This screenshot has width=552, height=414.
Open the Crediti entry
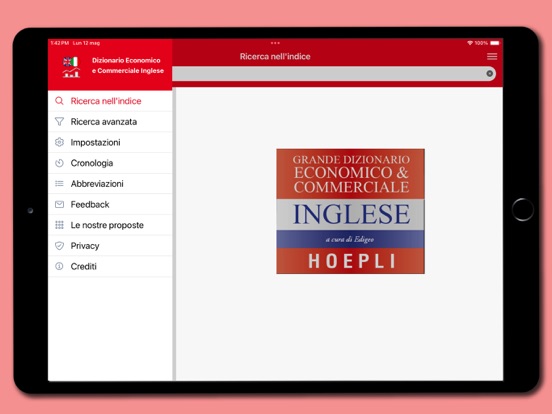(x=110, y=266)
